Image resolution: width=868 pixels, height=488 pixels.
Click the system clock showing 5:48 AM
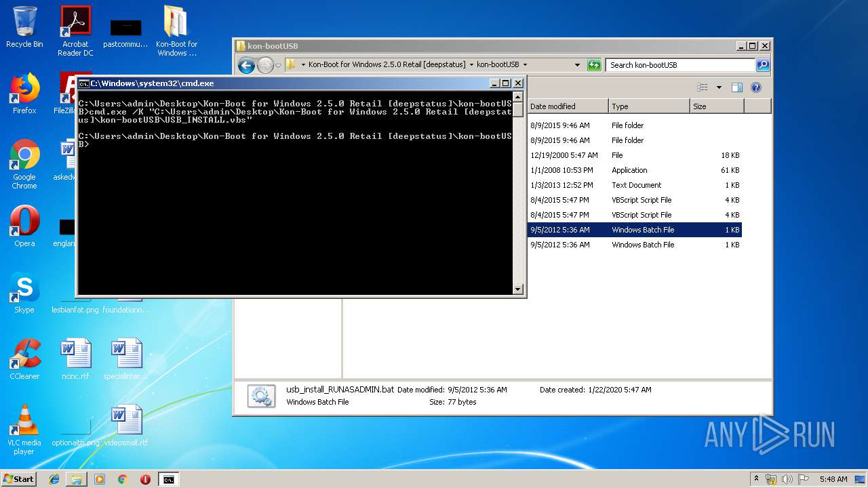tap(833, 479)
